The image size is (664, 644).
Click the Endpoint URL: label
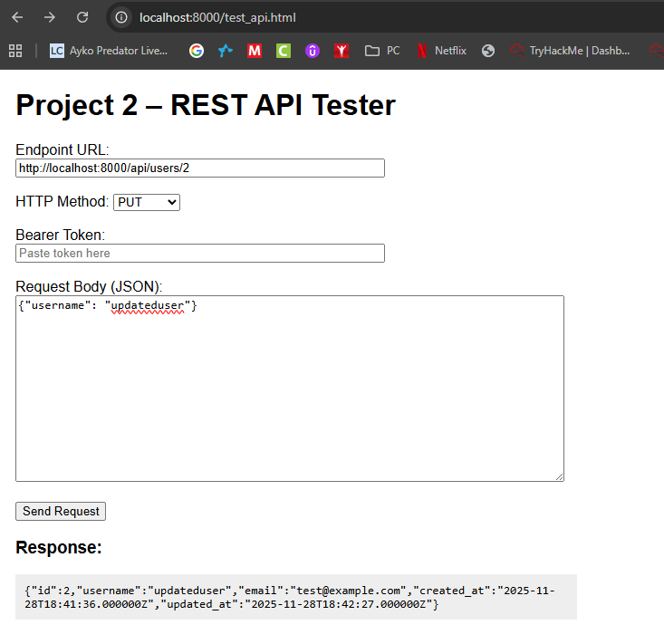[63, 149]
